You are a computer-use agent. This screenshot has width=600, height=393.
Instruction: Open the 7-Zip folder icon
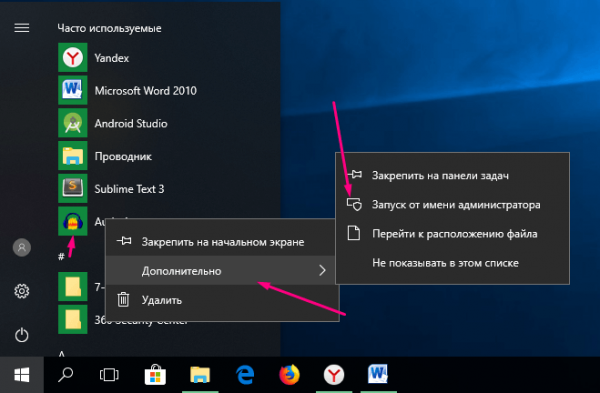tap(73, 287)
